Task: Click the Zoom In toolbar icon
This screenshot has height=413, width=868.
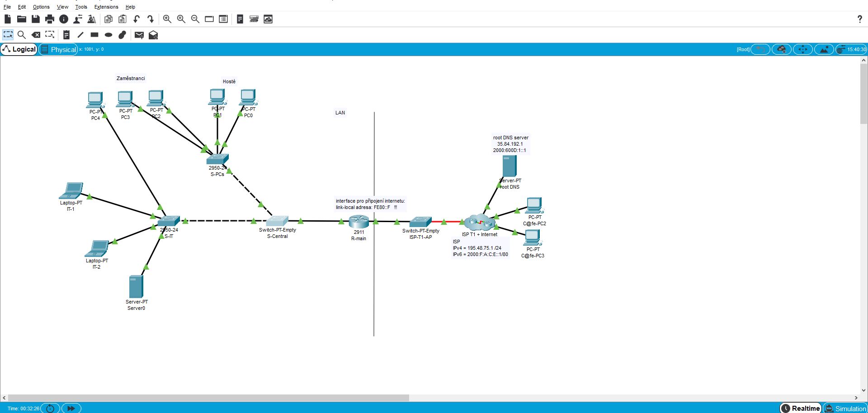Action: [167, 19]
